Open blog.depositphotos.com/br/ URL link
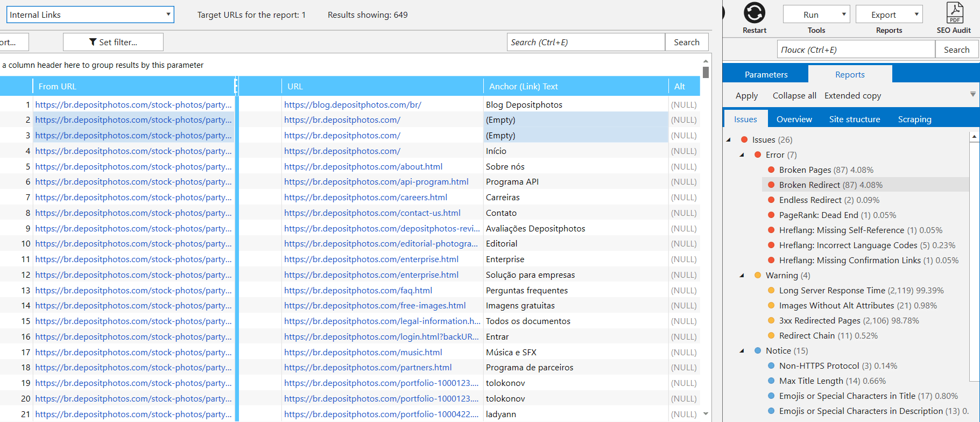Viewport: 980px width, 422px height. 352,104
